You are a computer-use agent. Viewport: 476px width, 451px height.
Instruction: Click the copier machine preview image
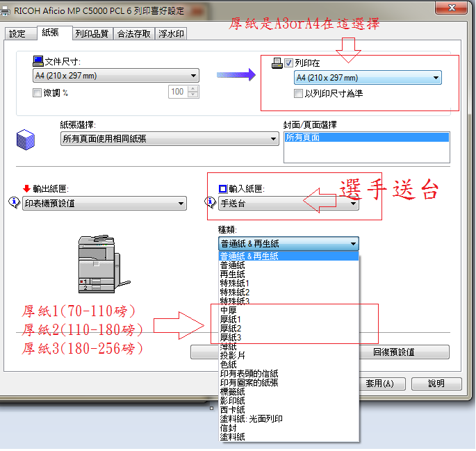[x=104, y=264]
